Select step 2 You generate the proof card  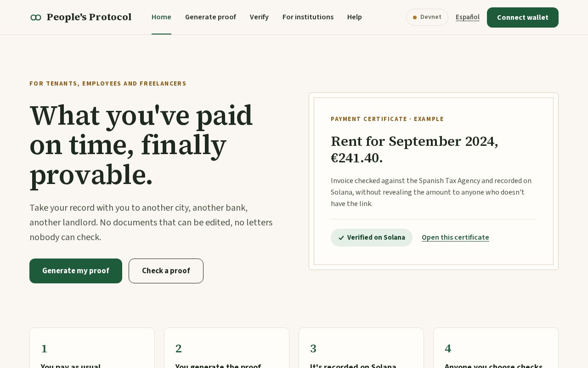click(226, 348)
